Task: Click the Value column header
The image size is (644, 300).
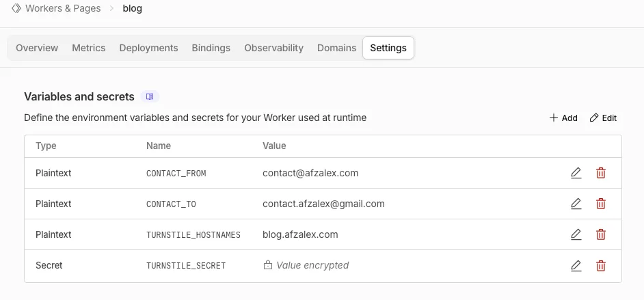Action: pyautogui.click(x=274, y=146)
